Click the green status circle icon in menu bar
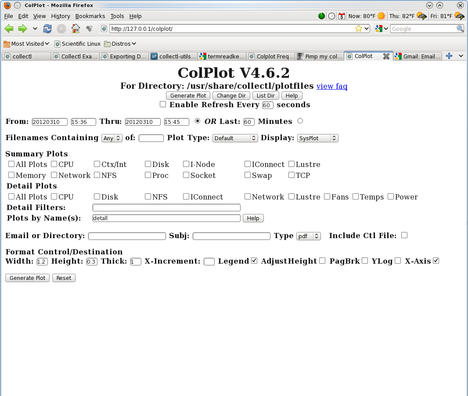This screenshot has height=396, width=468. [x=321, y=16]
